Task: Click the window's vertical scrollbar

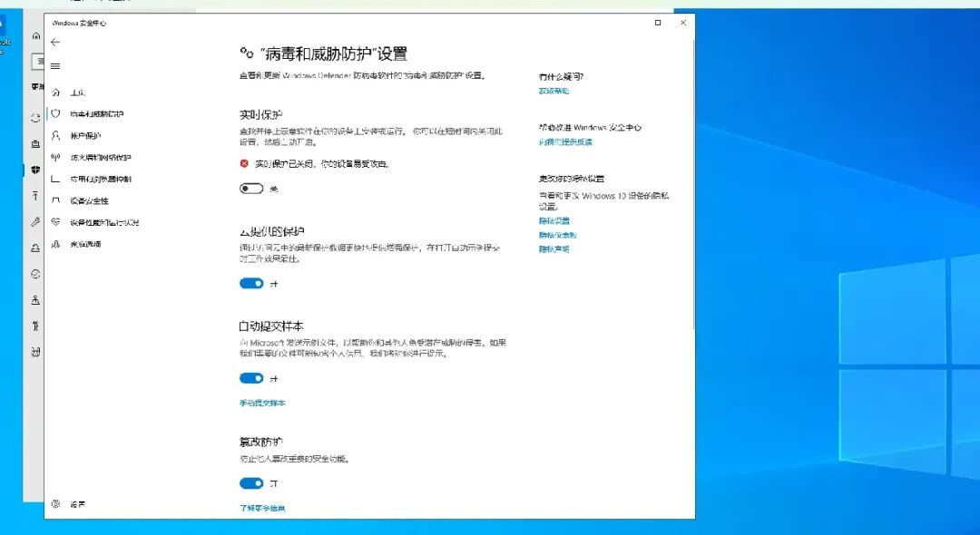Action: [x=692, y=184]
